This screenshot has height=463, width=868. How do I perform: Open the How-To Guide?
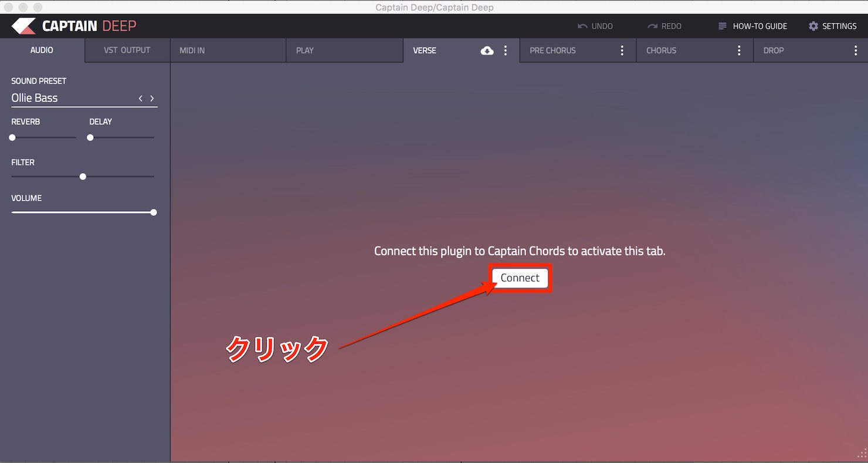click(752, 26)
